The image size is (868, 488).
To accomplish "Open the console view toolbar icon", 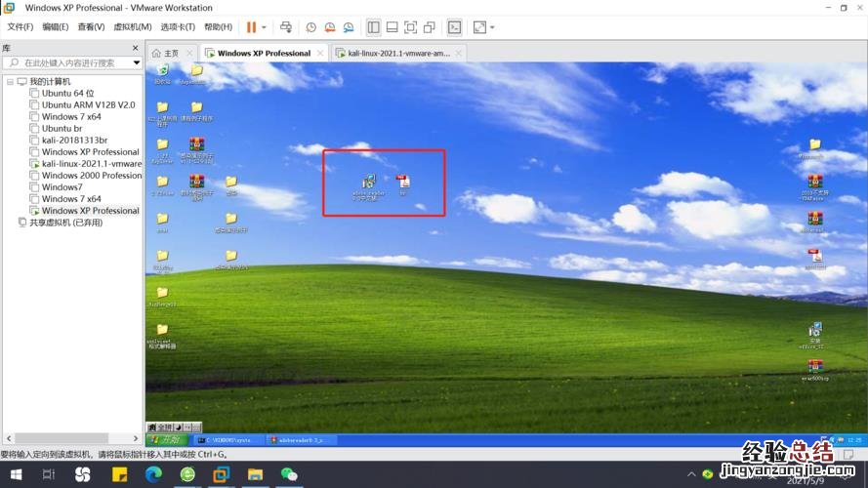I will point(454,27).
